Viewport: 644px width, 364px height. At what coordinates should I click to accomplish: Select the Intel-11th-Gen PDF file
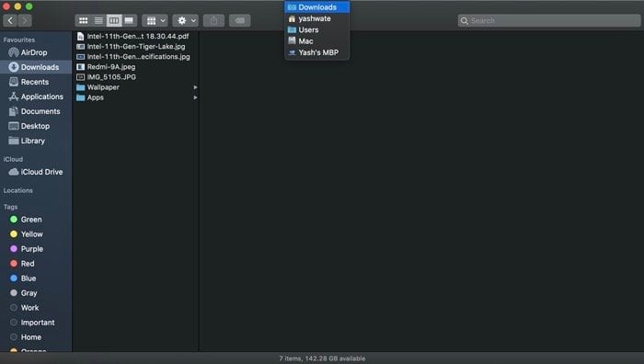pyautogui.click(x=136, y=37)
